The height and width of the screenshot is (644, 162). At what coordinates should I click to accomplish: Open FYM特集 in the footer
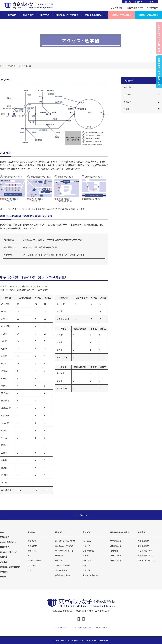point(4,557)
